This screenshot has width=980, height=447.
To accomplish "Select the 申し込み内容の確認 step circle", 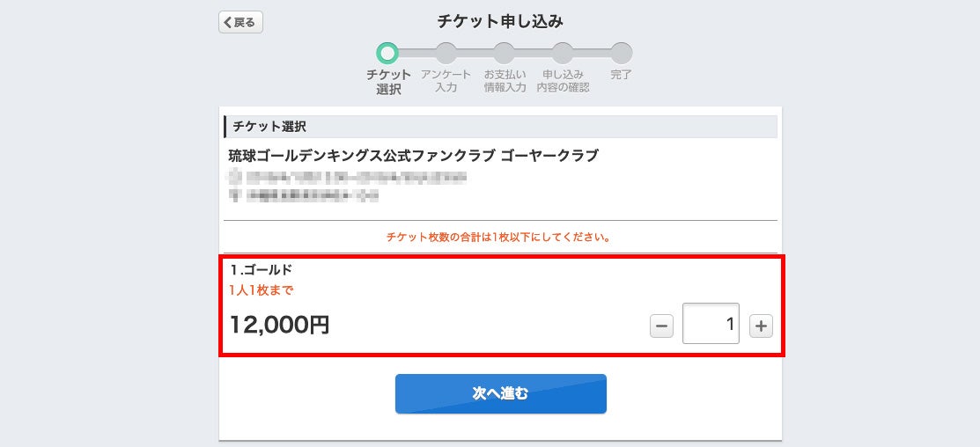I will [x=563, y=54].
